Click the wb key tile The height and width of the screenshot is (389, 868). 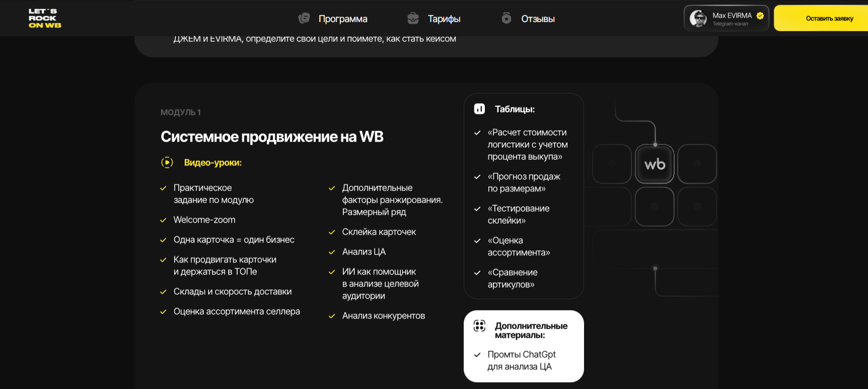point(655,164)
